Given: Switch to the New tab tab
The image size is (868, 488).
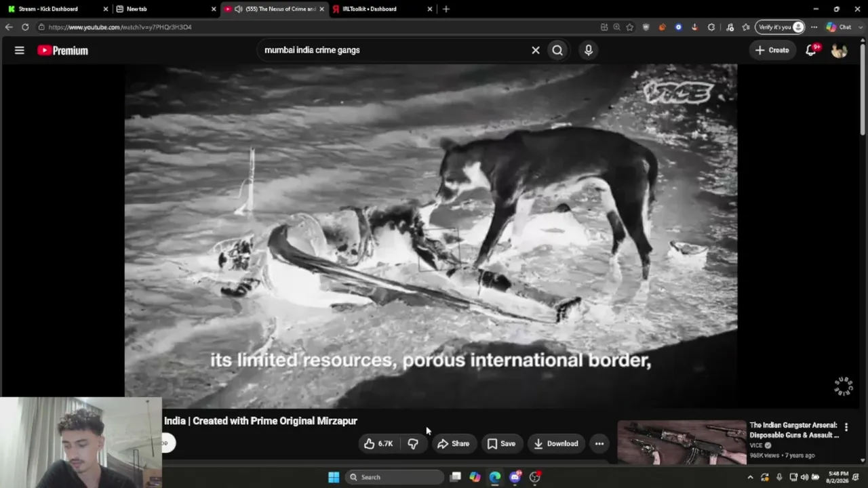Looking at the screenshot, I should (165, 9).
